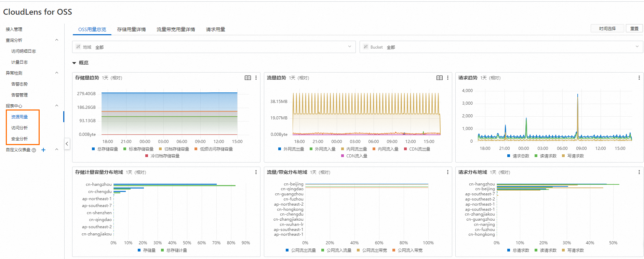Viewport: 644px width, 259px height.
Task: Toggle 外网流出量 legend entry
Action: coord(291,149)
